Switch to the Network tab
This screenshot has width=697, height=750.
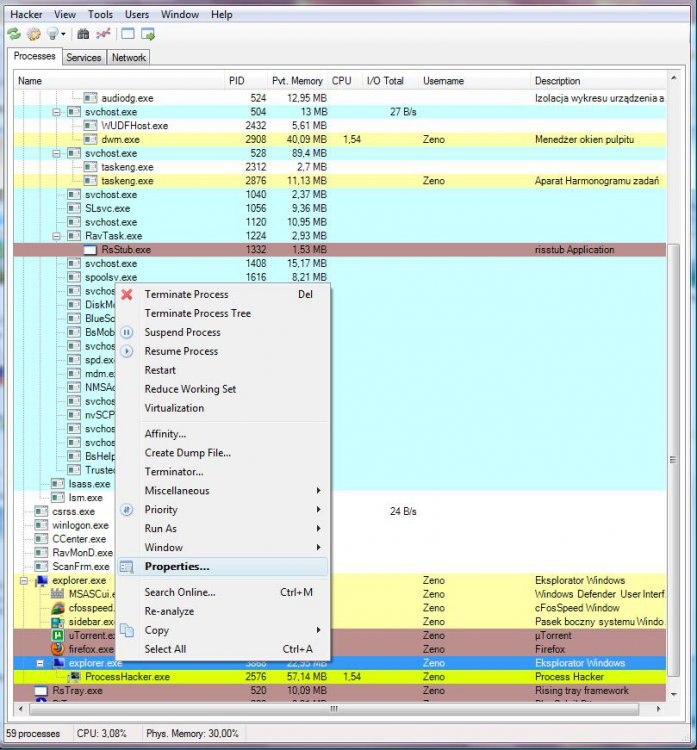coord(129,57)
